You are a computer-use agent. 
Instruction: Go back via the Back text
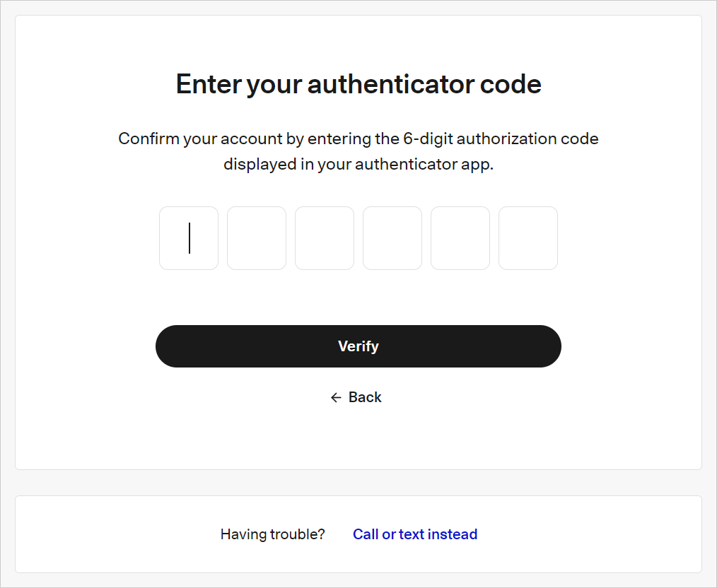[365, 398]
